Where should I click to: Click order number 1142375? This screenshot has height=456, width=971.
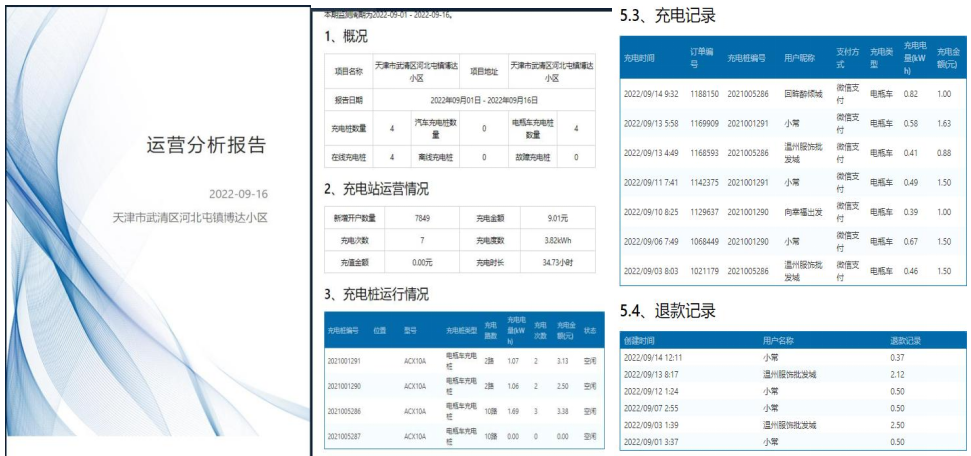[x=704, y=182]
